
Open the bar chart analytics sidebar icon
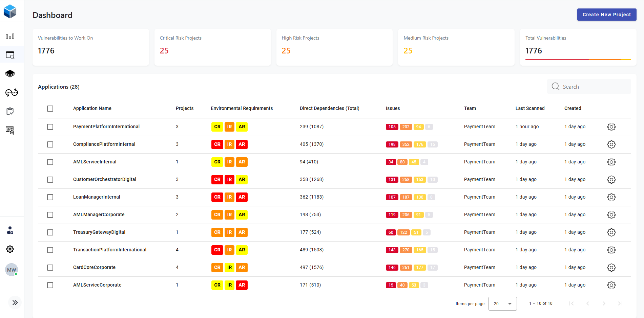10,37
